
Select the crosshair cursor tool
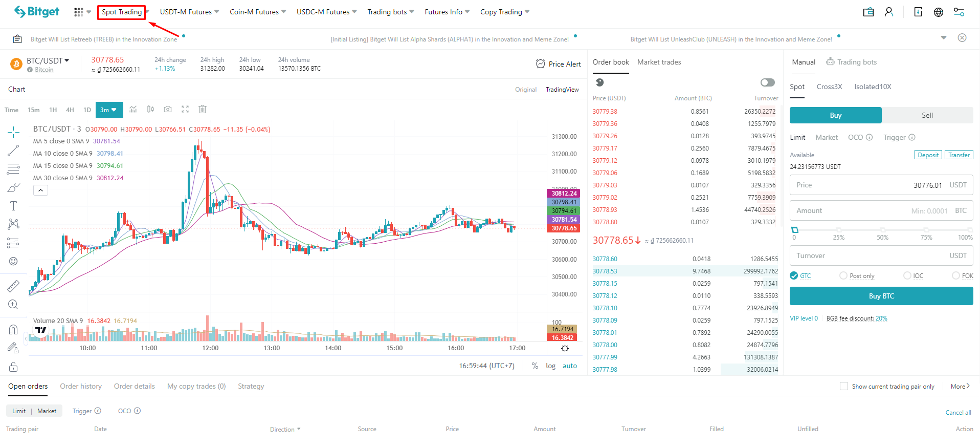[13, 133]
